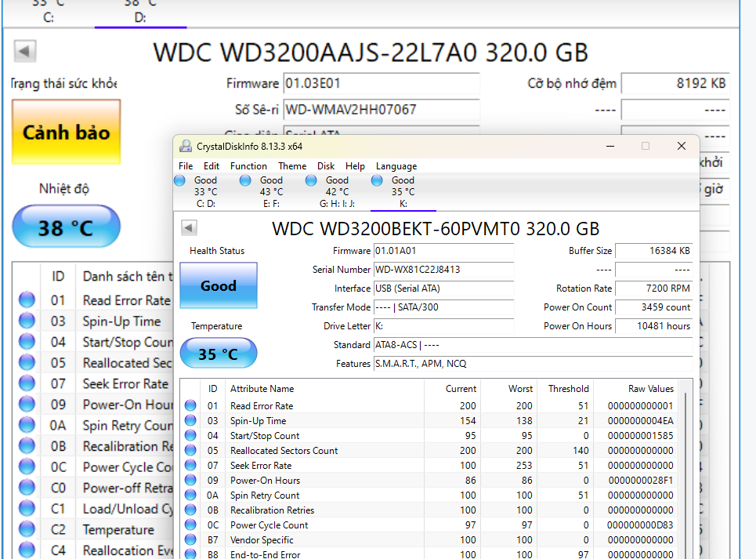
Task: Click the Power On Count value 3459 count
Action: pos(654,307)
